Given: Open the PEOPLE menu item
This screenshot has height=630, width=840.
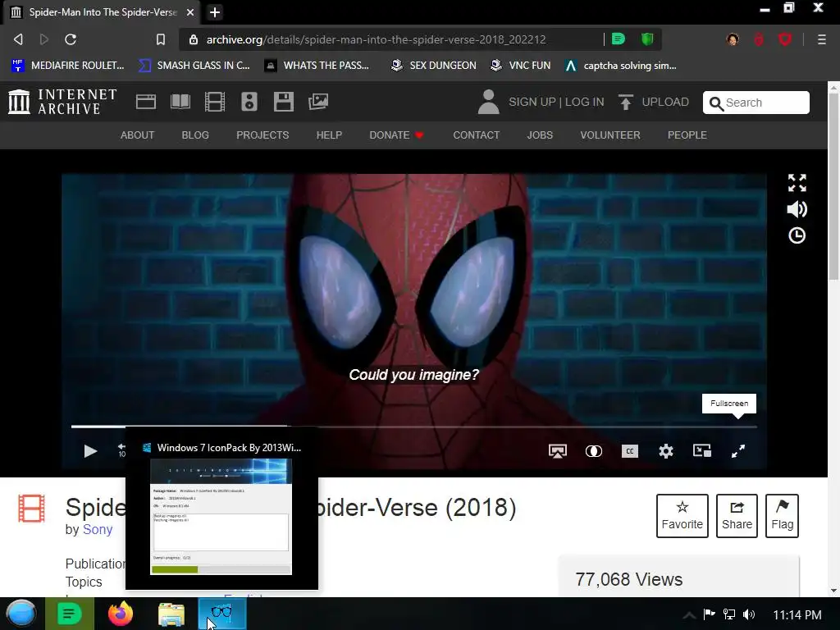Looking at the screenshot, I should [x=687, y=135].
